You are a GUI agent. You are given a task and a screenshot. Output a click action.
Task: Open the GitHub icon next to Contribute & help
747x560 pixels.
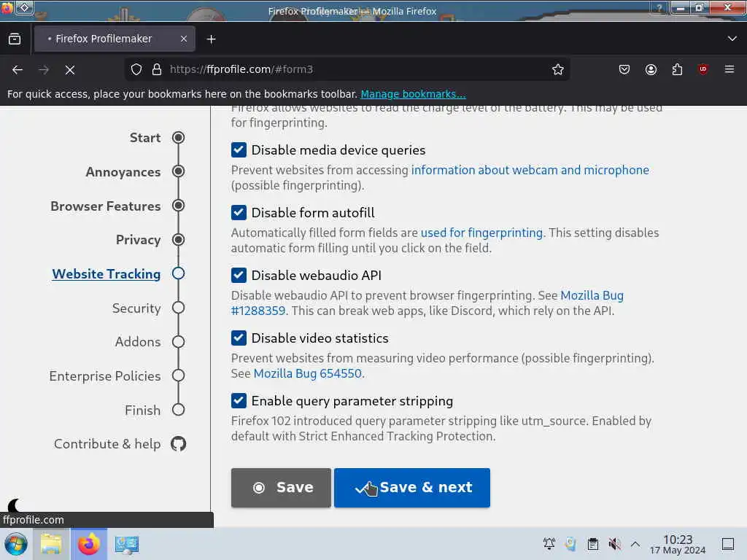click(x=179, y=444)
